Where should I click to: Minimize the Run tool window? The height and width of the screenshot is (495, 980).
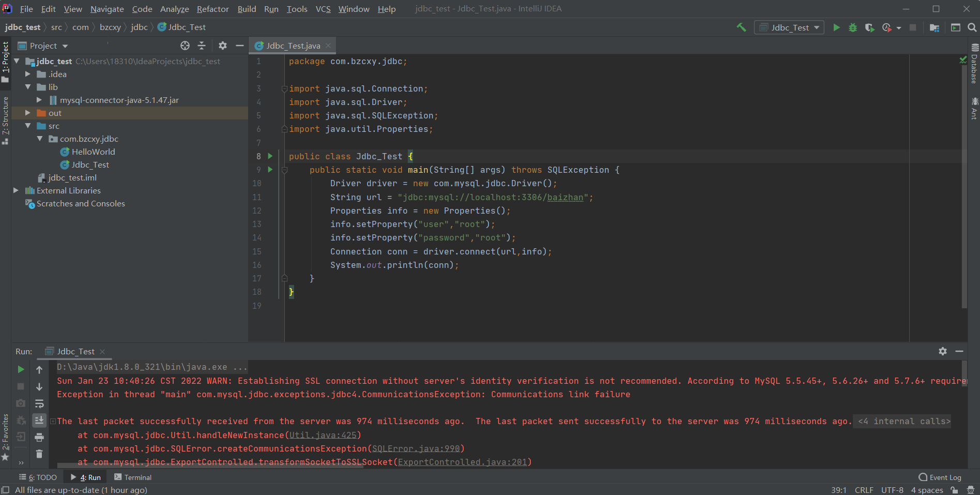(959, 351)
